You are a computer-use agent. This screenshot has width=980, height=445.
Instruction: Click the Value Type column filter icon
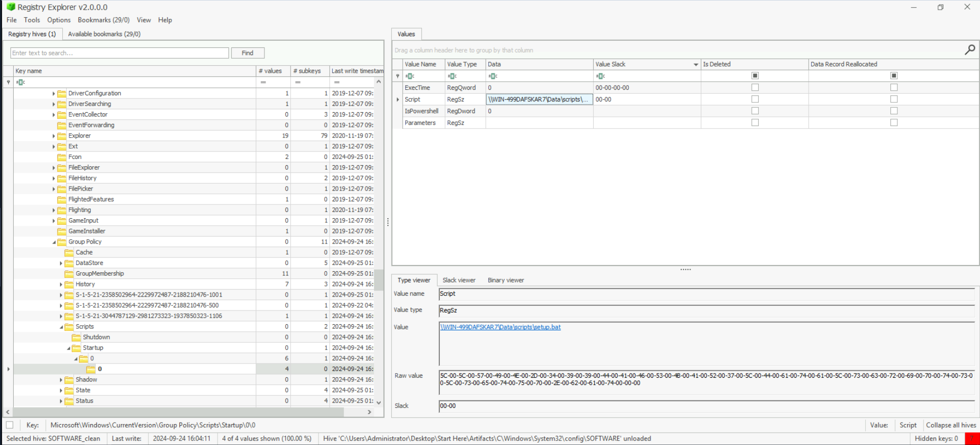(452, 76)
